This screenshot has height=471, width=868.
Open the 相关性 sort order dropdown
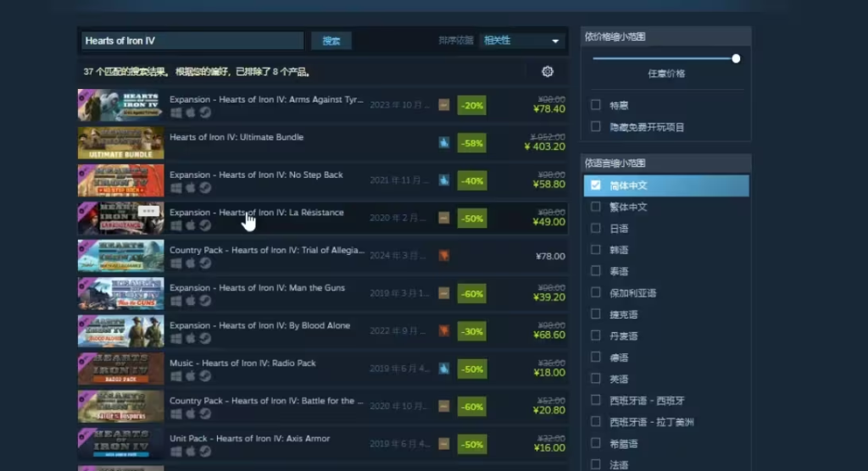(x=521, y=41)
